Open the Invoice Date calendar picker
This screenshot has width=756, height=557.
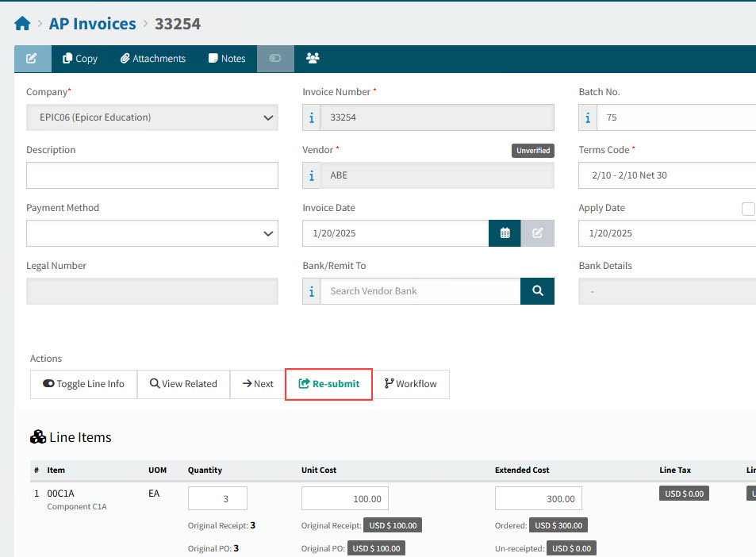coord(505,233)
